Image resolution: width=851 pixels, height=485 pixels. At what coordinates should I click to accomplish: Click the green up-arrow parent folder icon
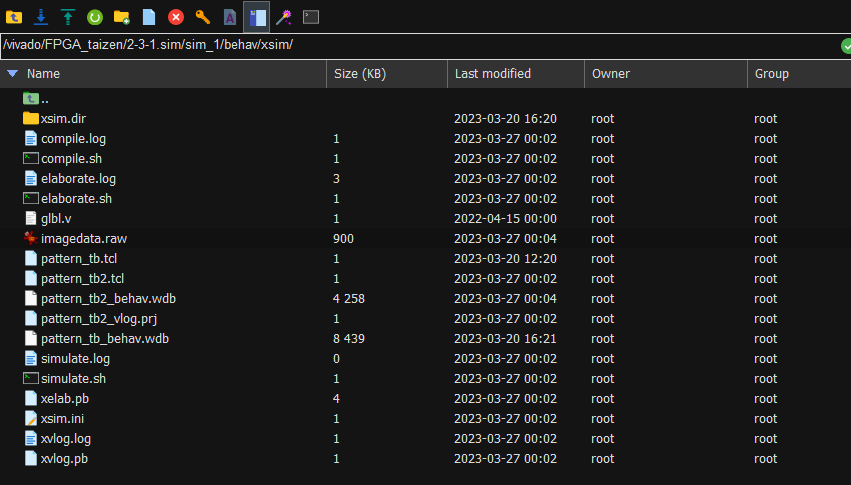[x=31, y=99]
